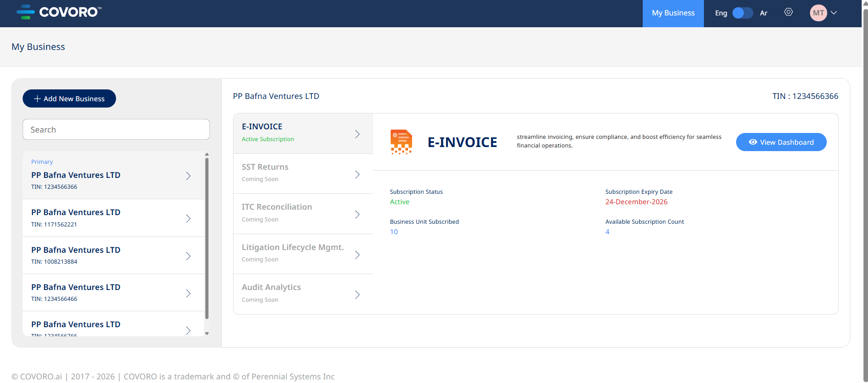Click the MT user avatar
The height and width of the screenshot is (383, 868).
point(819,13)
